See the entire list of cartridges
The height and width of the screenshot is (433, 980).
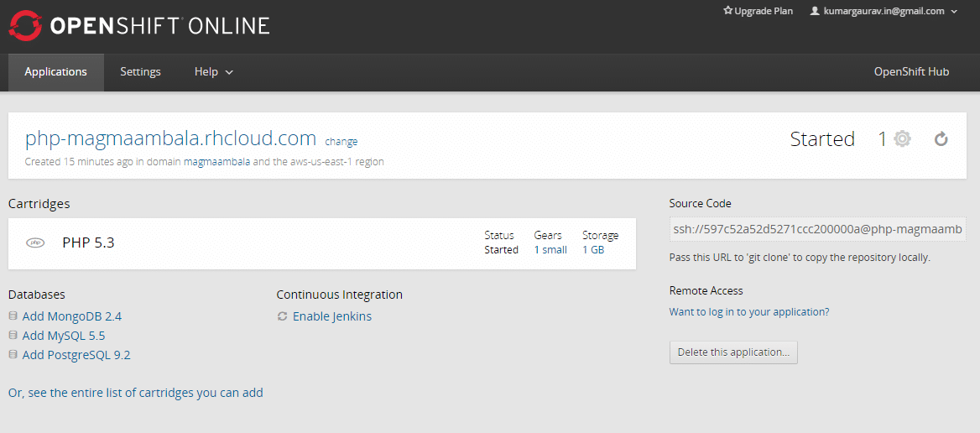coord(136,393)
